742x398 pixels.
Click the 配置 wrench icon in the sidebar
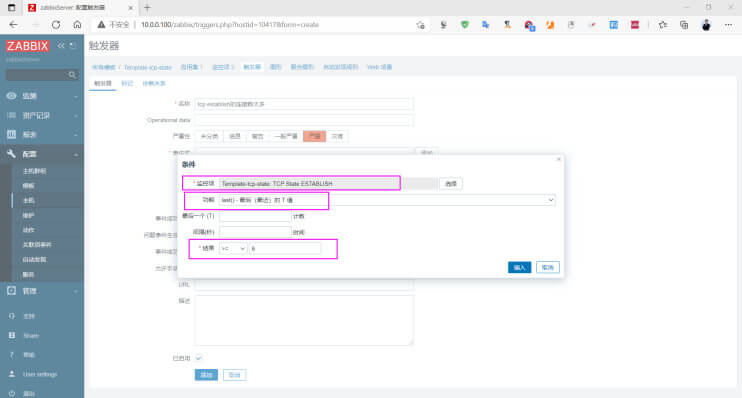(11, 154)
